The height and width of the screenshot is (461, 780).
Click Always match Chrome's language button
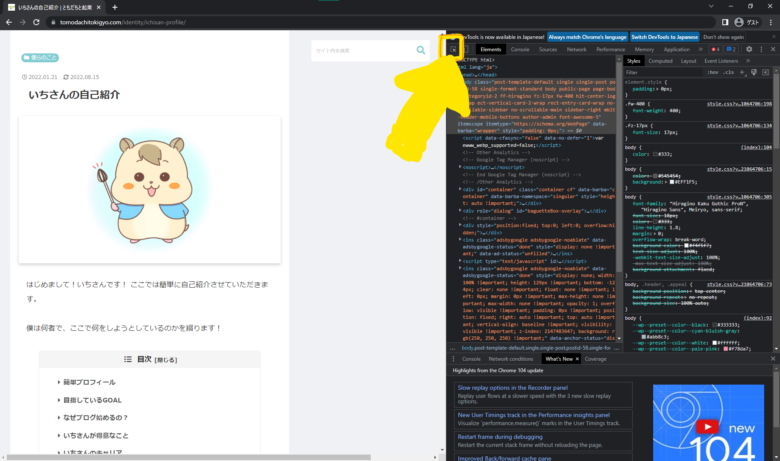pos(587,37)
